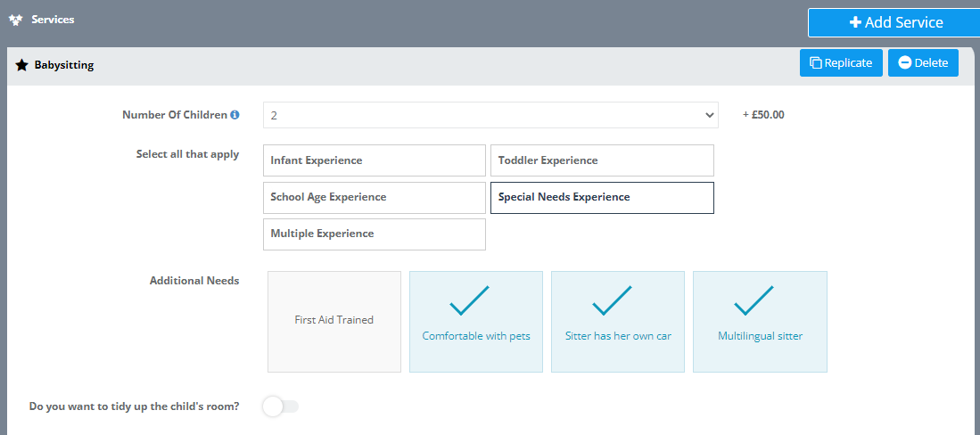This screenshot has width=980, height=435.
Task: Click the Replicate copy icon
Action: coord(815,63)
